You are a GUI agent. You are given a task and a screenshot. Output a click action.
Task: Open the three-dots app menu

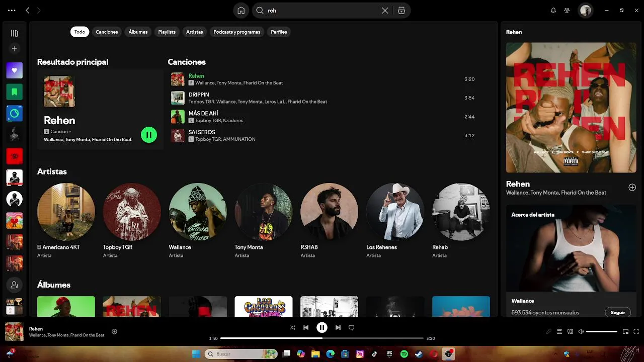pyautogui.click(x=12, y=11)
